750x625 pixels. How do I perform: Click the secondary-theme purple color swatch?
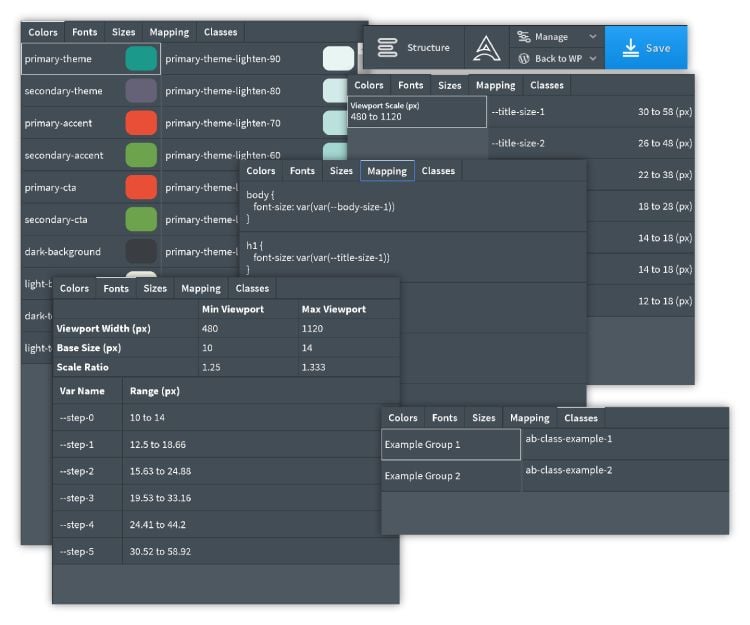pos(141,90)
